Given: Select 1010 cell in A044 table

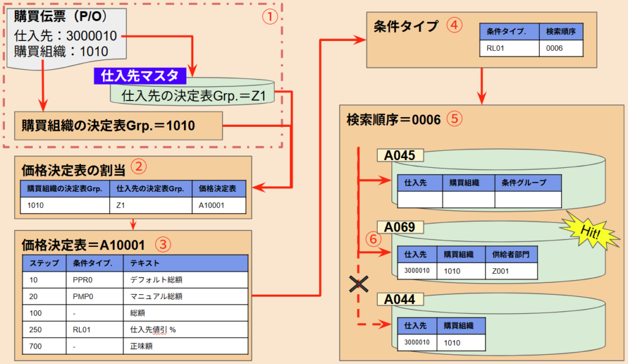Looking at the screenshot, I should coord(461,343).
